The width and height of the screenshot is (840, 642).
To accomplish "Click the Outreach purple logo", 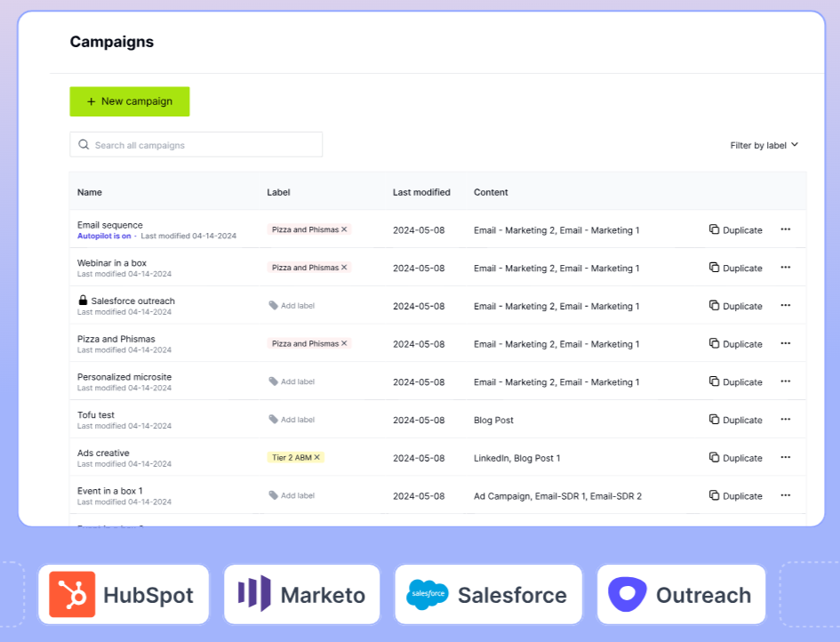I will pyautogui.click(x=628, y=594).
